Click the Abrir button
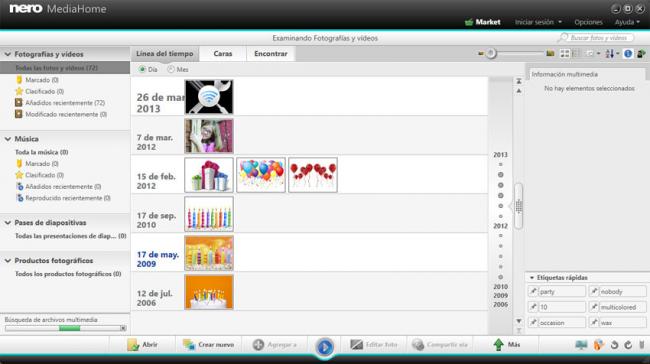 pyautogui.click(x=142, y=345)
